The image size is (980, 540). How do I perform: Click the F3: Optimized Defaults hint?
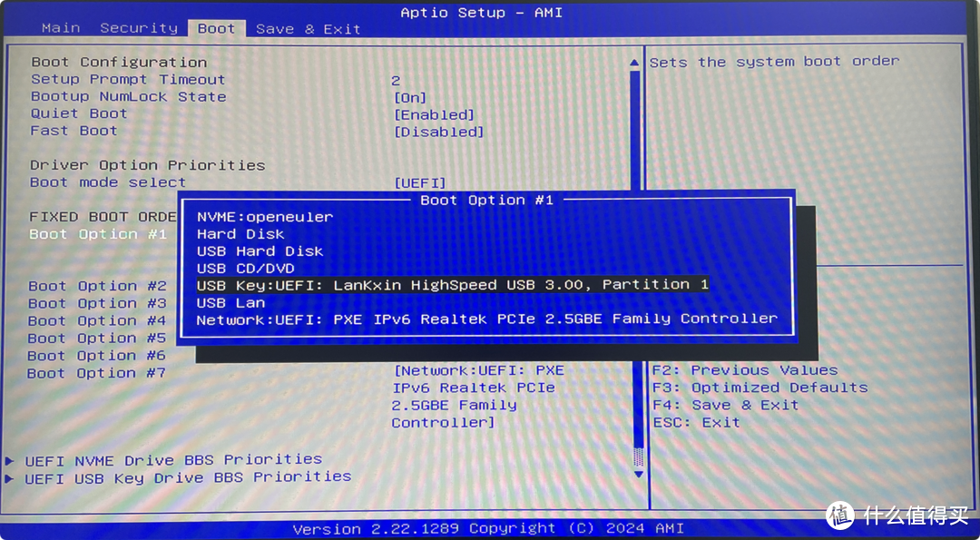click(760, 388)
